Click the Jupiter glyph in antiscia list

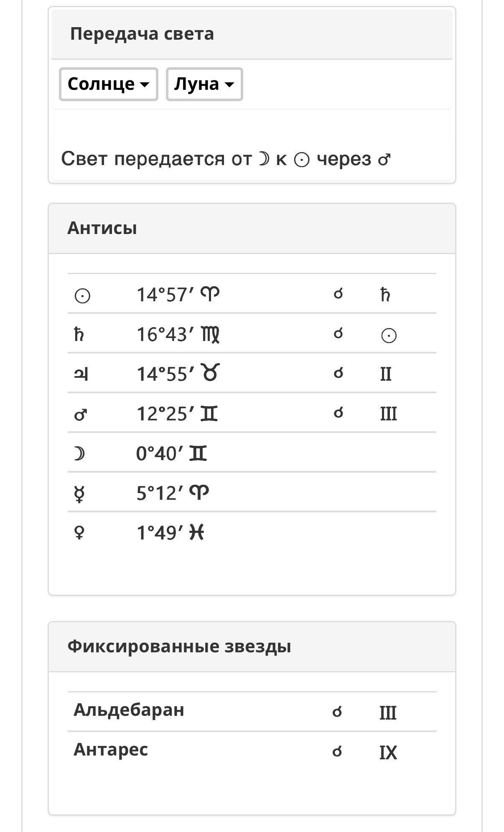[x=81, y=374]
